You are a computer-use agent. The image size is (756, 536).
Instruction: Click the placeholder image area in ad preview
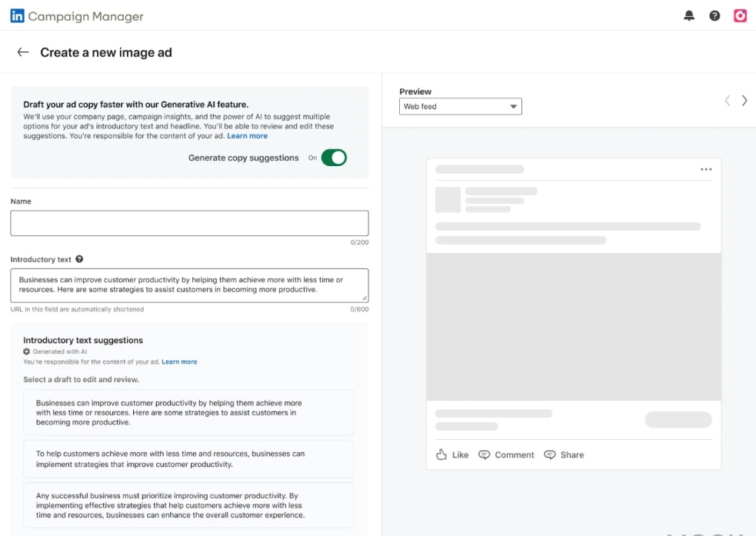click(574, 327)
